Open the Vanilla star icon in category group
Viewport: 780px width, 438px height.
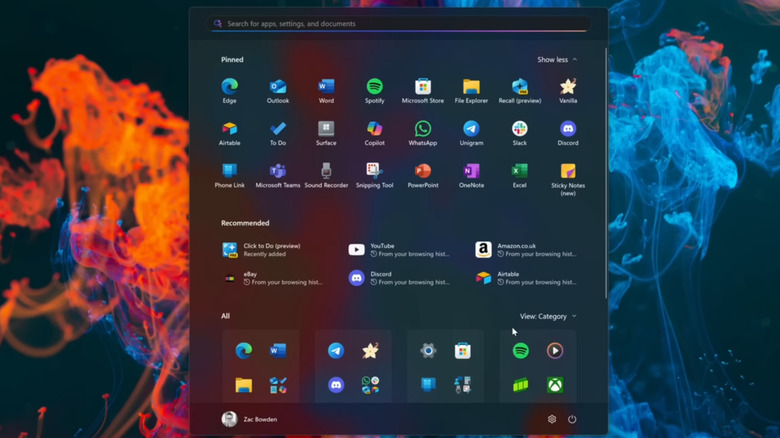(370, 350)
